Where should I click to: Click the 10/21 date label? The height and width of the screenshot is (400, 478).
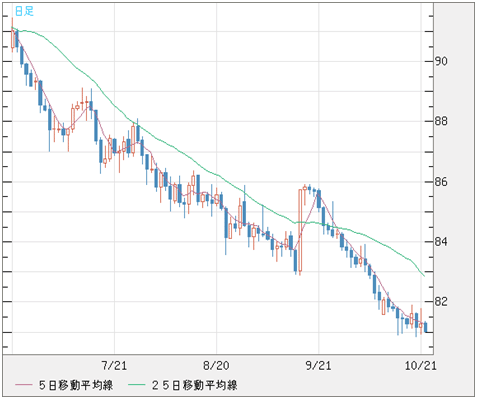tap(421, 366)
